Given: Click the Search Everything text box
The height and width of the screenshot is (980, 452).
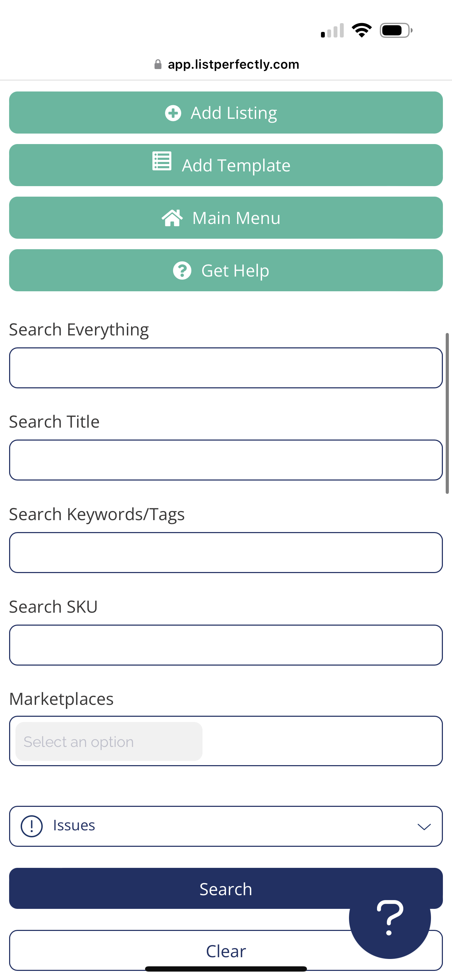Looking at the screenshot, I should (226, 367).
